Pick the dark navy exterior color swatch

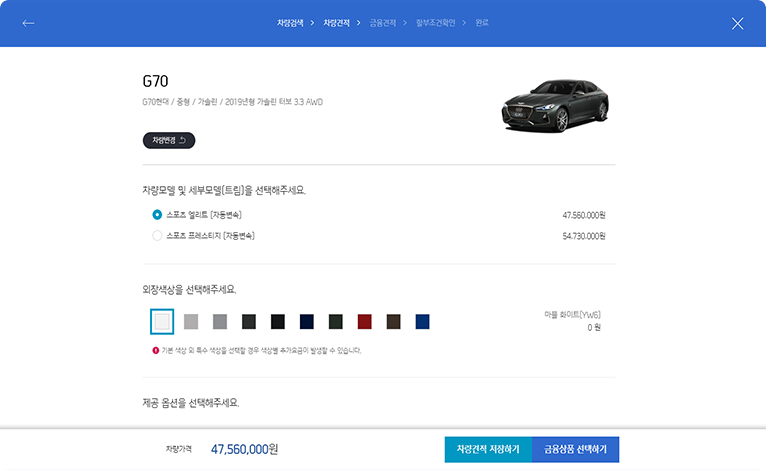307,322
